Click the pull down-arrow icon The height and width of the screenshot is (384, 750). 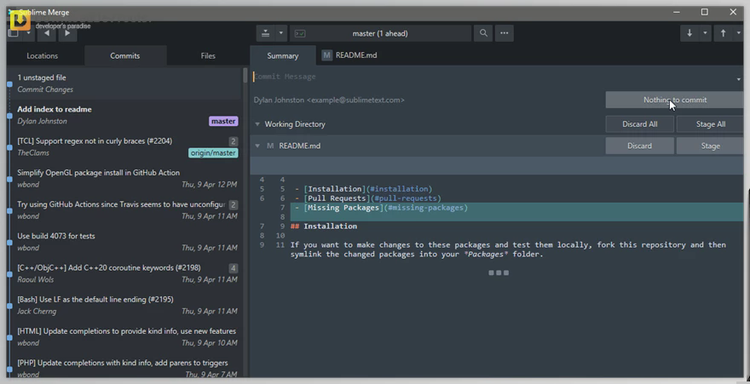point(689,33)
